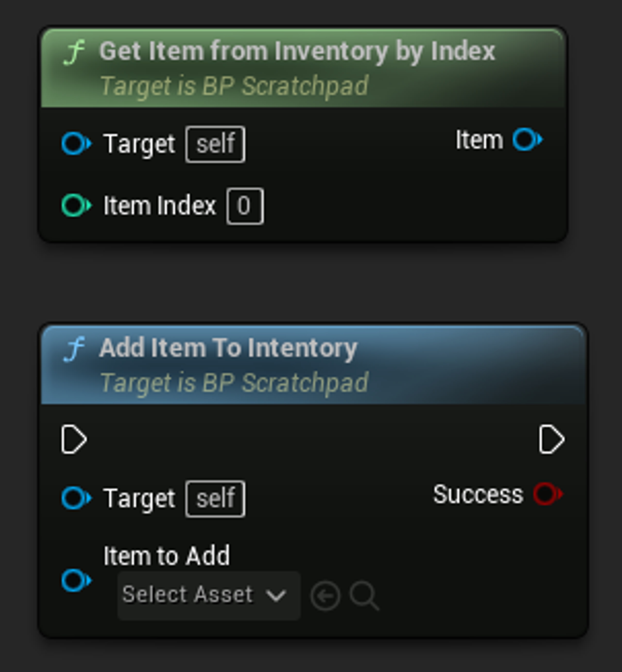Click the function icon on the green node header
The width and height of the screenshot is (622, 672).
[75, 52]
